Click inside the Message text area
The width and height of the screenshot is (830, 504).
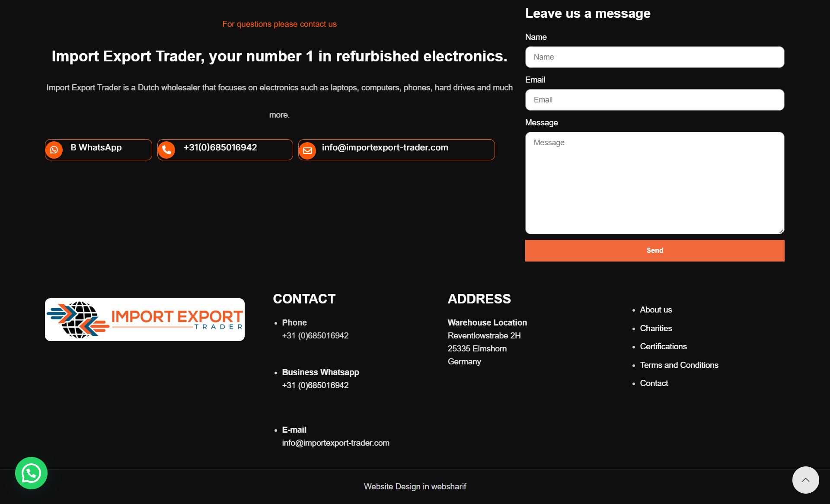click(654, 183)
